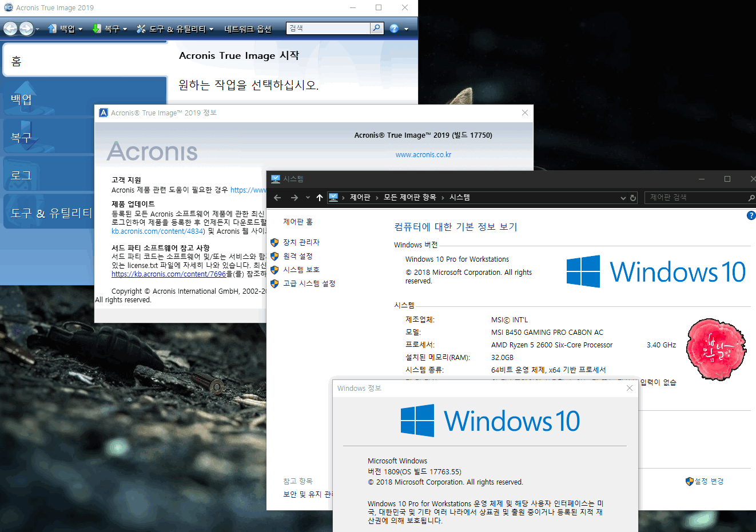
Task: Click up arrow in 시스템 window
Action: tap(320, 198)
